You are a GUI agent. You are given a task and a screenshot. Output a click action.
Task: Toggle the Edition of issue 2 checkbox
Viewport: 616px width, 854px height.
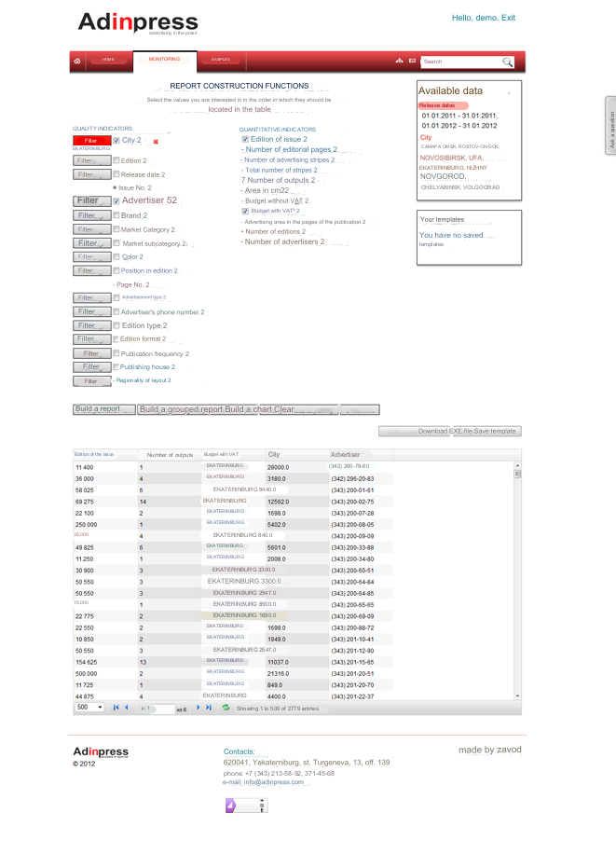[x=245, y=140]
